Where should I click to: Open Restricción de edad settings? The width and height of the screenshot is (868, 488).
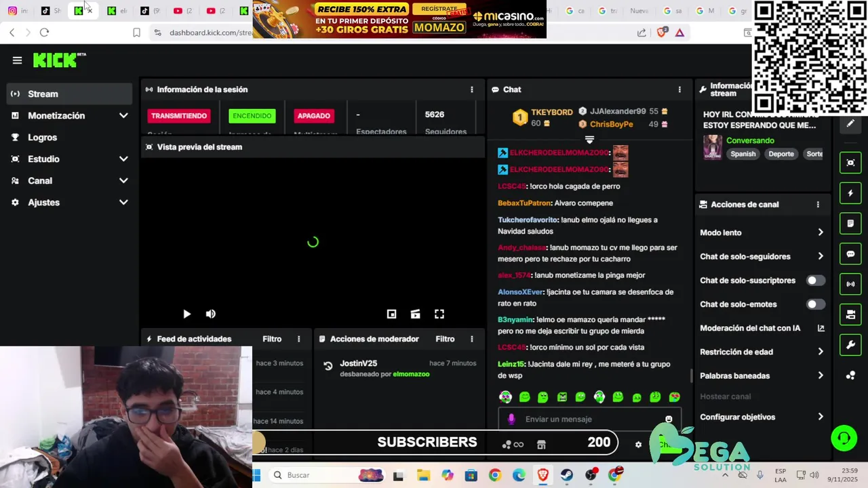[762, 352]
